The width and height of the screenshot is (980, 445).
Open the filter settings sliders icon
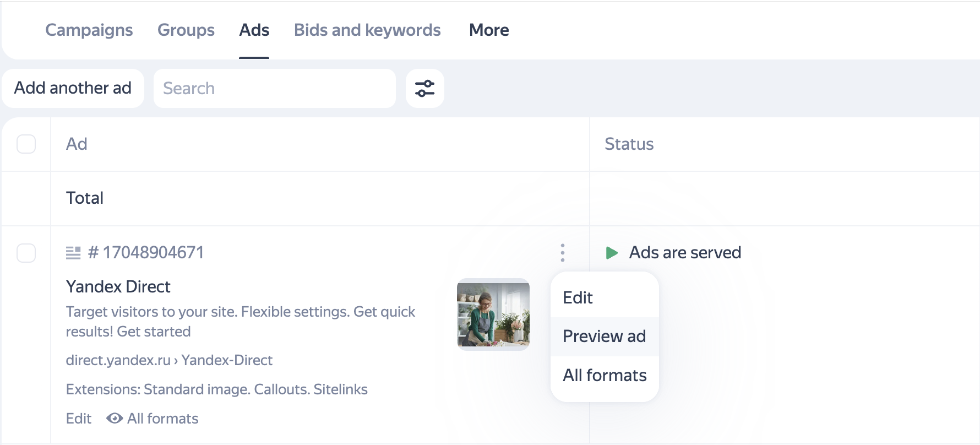(x=424, y=88)
